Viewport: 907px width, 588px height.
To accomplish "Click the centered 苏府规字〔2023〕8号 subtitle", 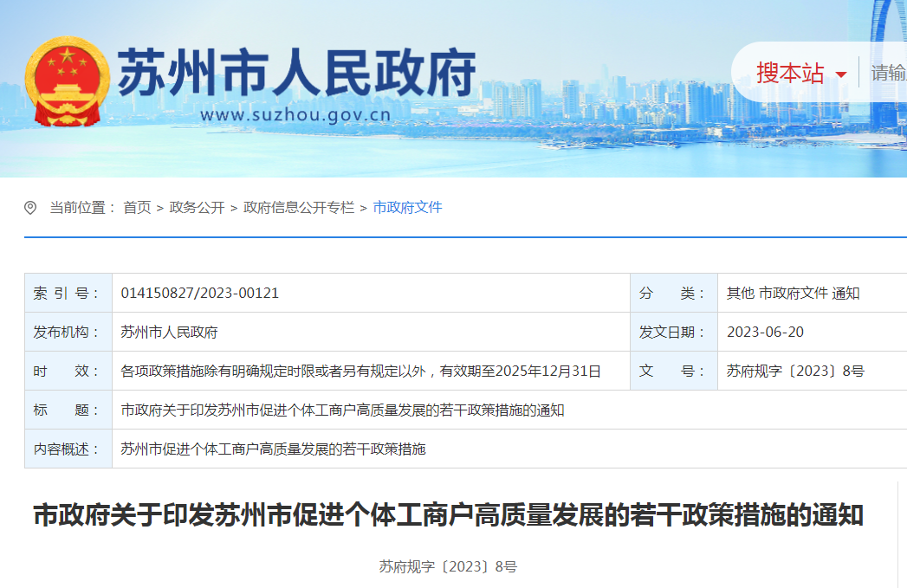I will click(x=448, y=566).
